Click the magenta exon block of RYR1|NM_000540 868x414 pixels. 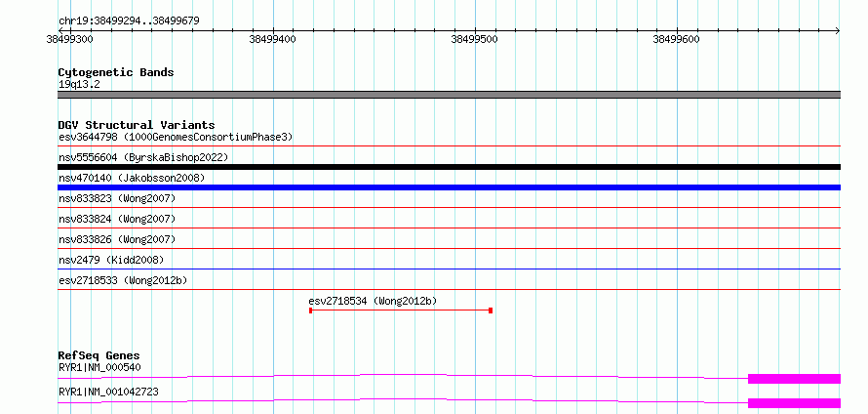tap(795, 379)
